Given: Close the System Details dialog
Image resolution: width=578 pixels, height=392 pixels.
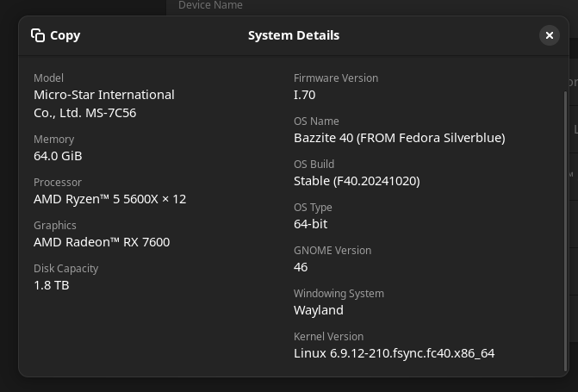Looking at the screenshot, I should point(550,35).
